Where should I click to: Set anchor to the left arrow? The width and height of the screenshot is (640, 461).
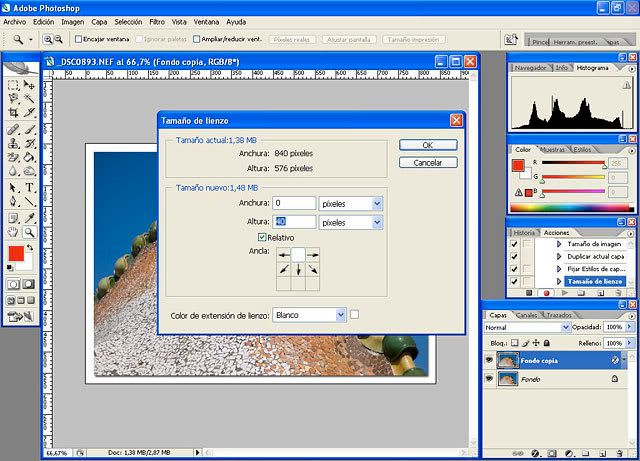(284, 255)
